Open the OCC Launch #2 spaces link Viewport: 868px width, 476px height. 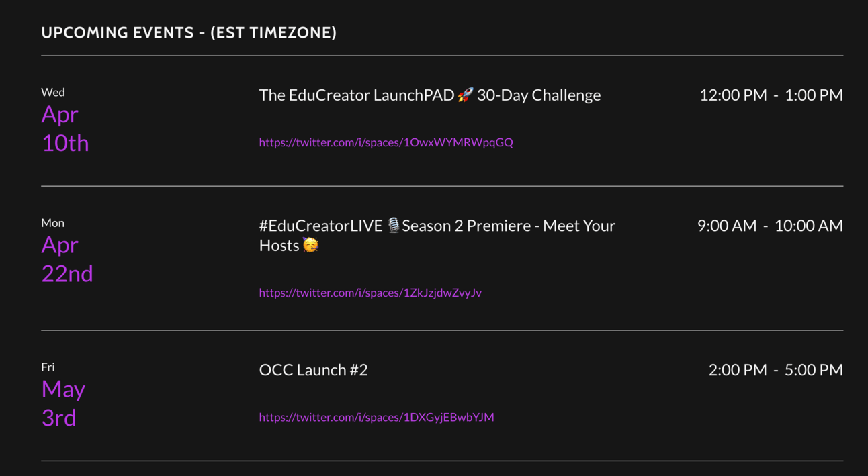coord(376,417)
